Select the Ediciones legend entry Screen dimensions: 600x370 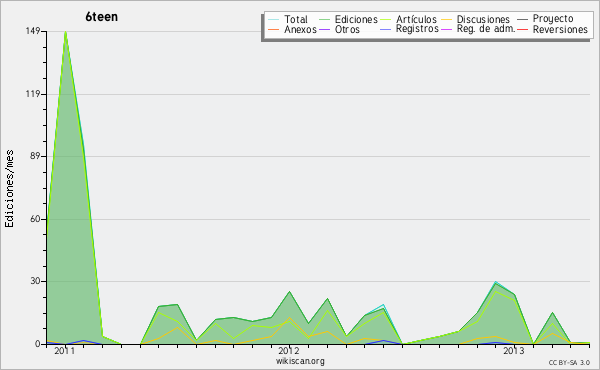(348, 19)
